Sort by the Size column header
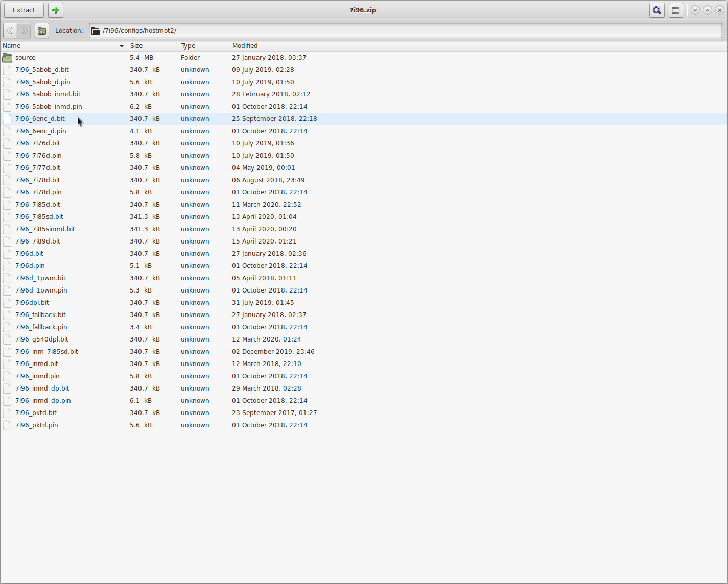728x584 pixels. coord(153,46)
